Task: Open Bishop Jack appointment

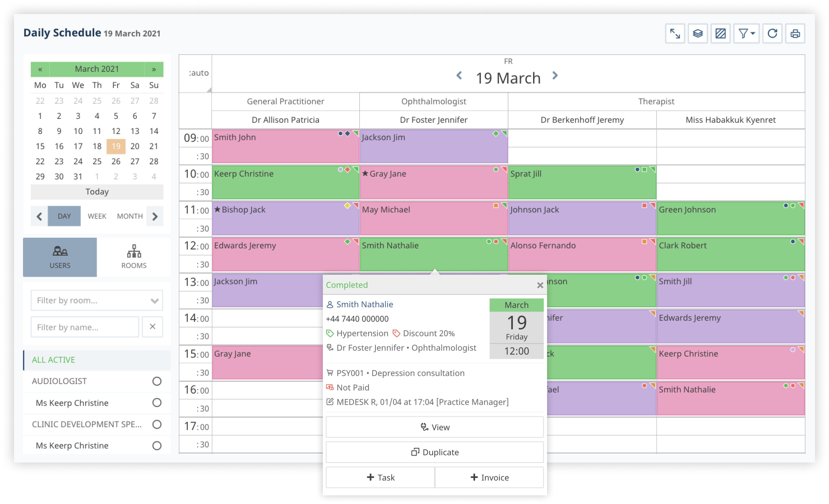Action: (x=285, y=218)
